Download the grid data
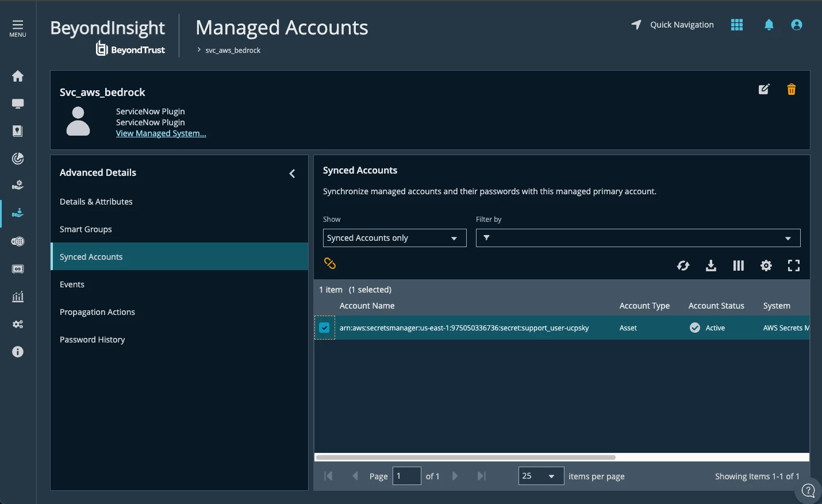The width and height of the screenshot is (822, 504). [711, 266]
